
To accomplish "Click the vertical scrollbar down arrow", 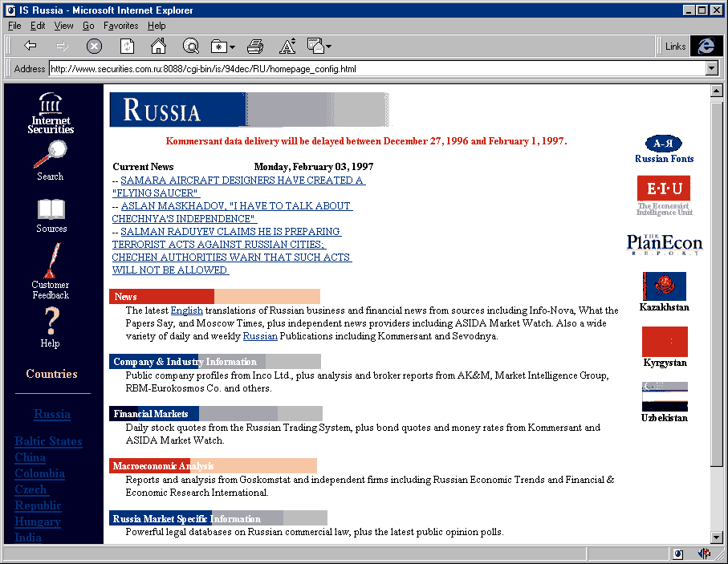I will [x=717, y=537].
